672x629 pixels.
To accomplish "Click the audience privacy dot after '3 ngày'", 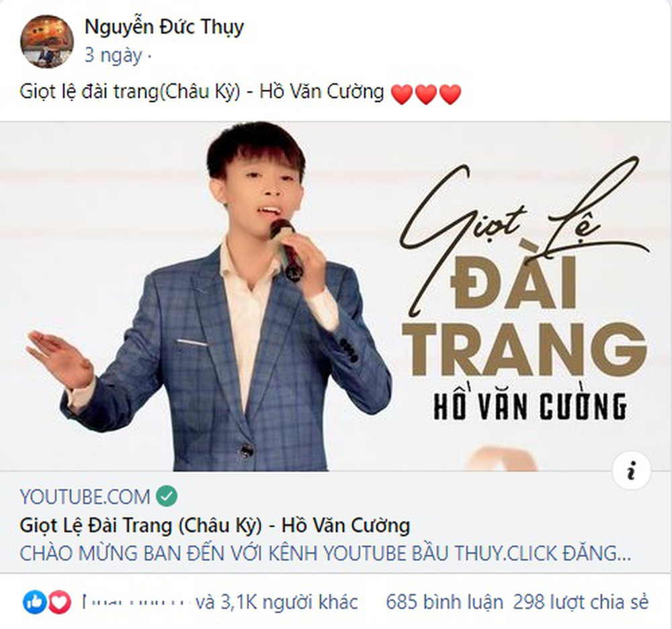I will pyautogui.click(x=149, y=56).
